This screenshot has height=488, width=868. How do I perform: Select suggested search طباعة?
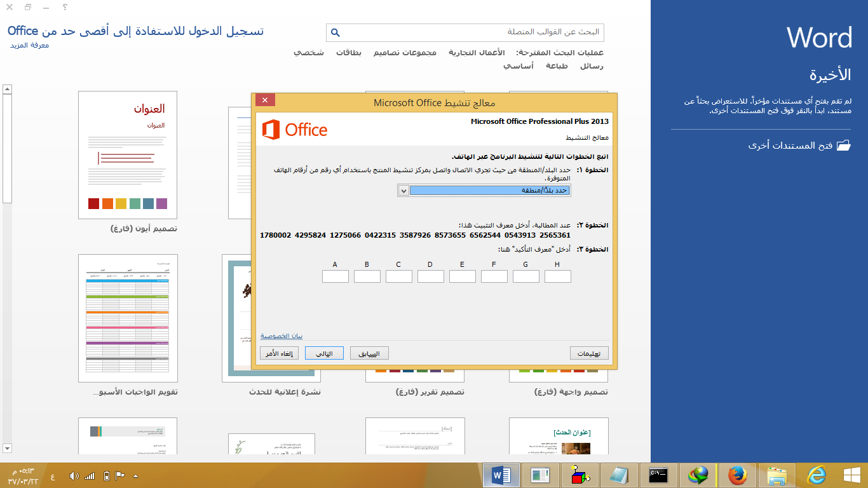[x=557, y=66]
